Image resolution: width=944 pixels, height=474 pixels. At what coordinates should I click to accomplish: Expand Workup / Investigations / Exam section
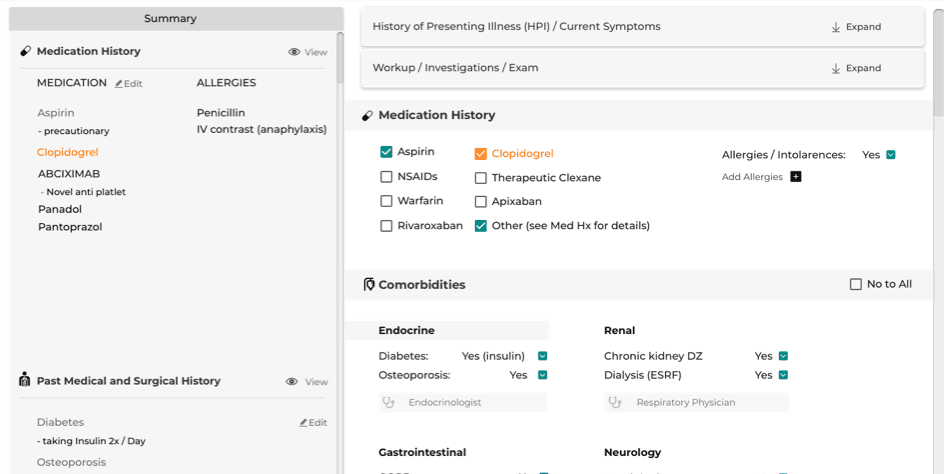pos(856,68)
